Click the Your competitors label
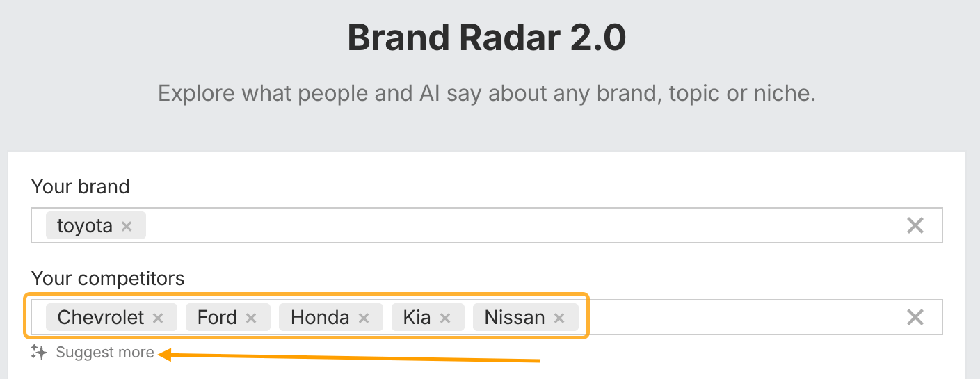 [x=108, y=279]
